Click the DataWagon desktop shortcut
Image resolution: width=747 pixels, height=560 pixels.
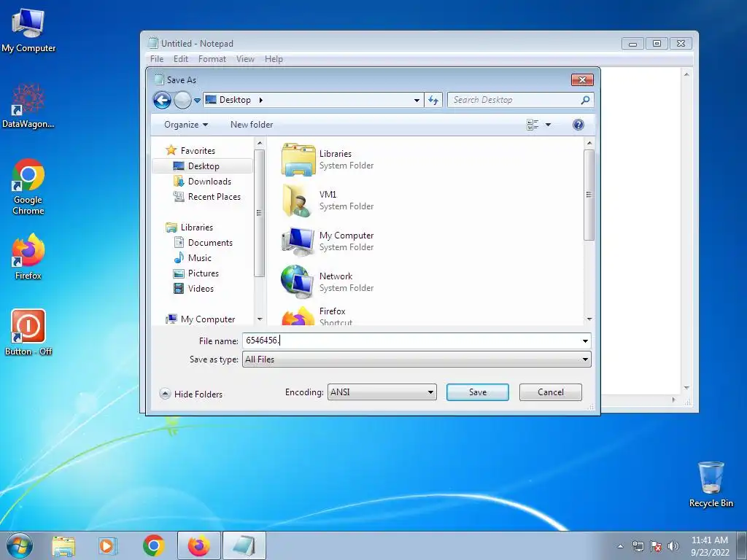28,106
